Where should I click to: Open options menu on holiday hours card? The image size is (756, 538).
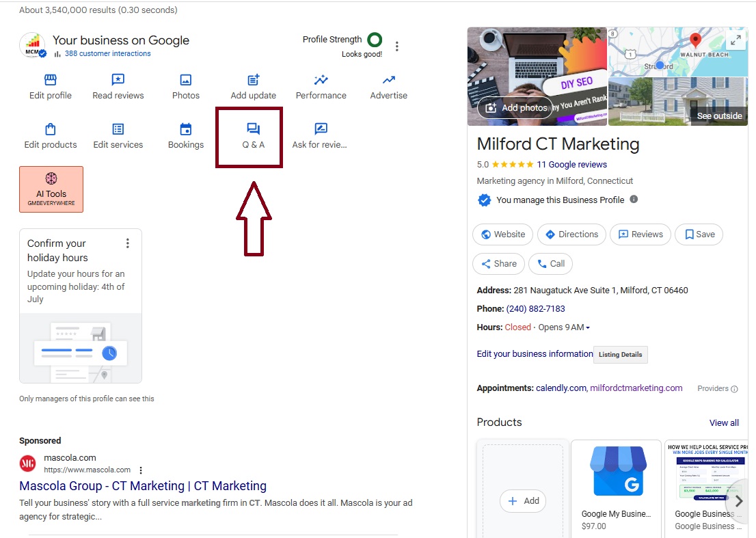[x=127, y=243]
